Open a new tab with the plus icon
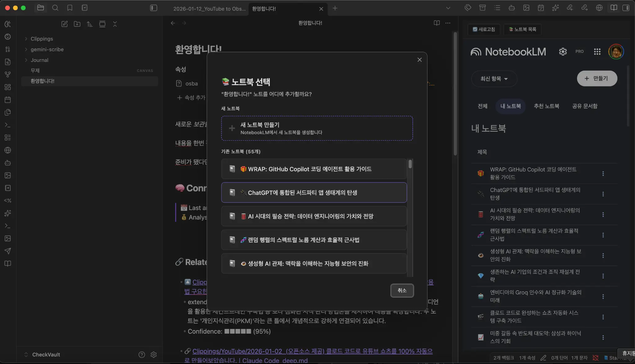Image resolution: width=635 pixels, height=364 pixels. (335, 8)
